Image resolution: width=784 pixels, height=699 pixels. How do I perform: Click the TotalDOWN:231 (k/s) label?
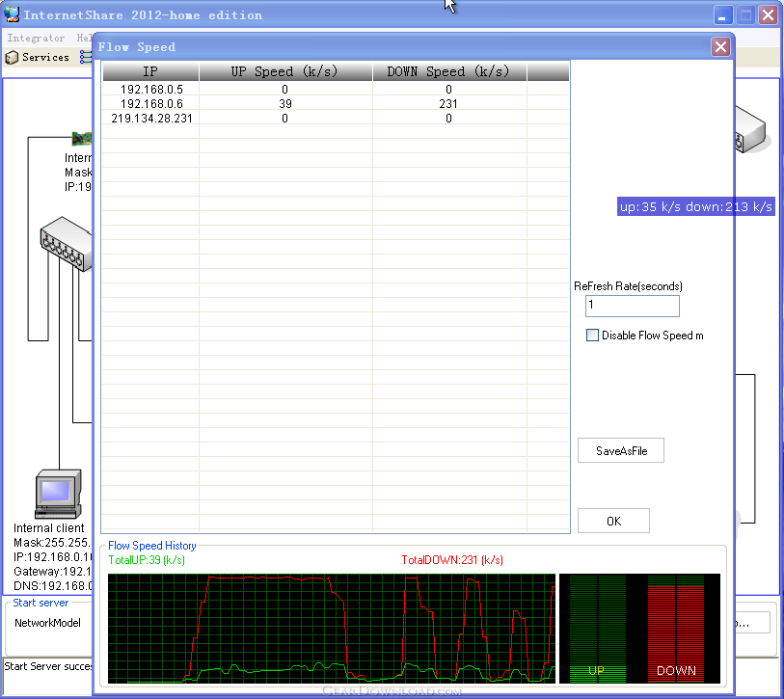452,560
